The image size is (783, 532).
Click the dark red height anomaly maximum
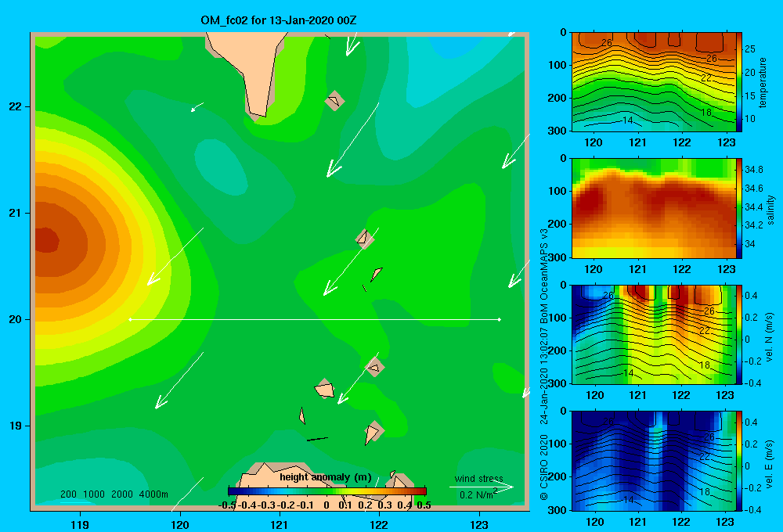click(46, 240)
